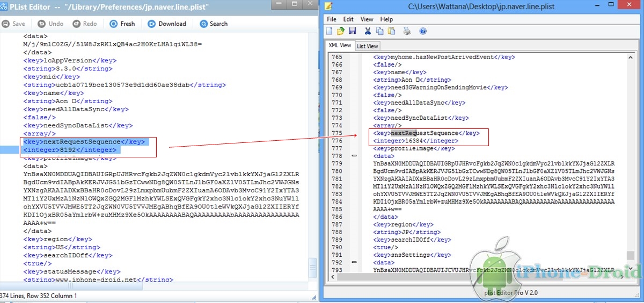
Task: Click Redo in PList Editor toolbar
Action: (x=85, y=24)
